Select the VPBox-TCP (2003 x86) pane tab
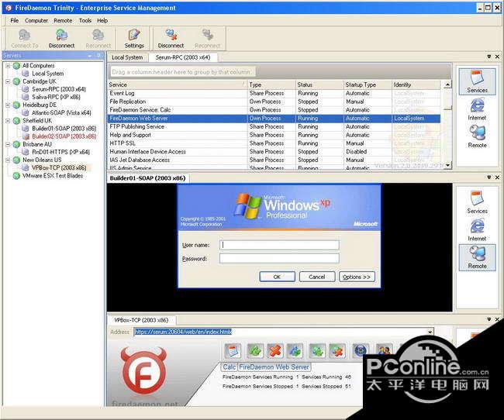The height and width of the screenshot is (420, 504). (x=141, y=320)
